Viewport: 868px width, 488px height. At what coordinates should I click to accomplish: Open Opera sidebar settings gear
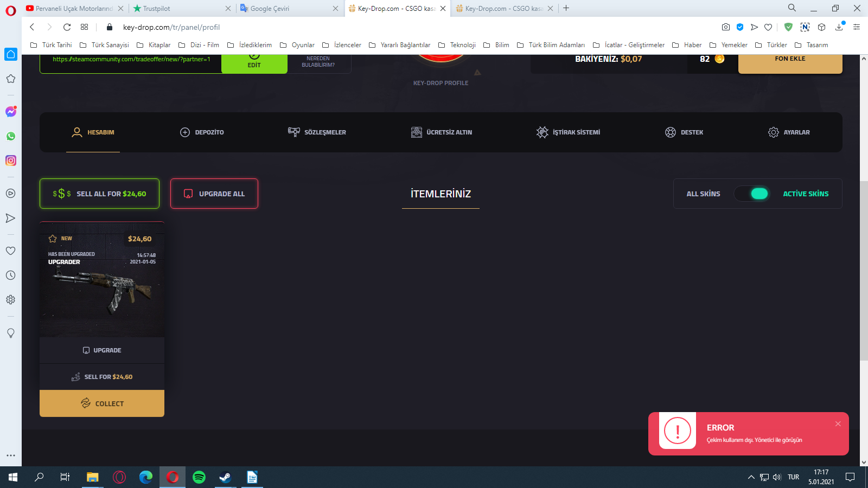point(10,300)
